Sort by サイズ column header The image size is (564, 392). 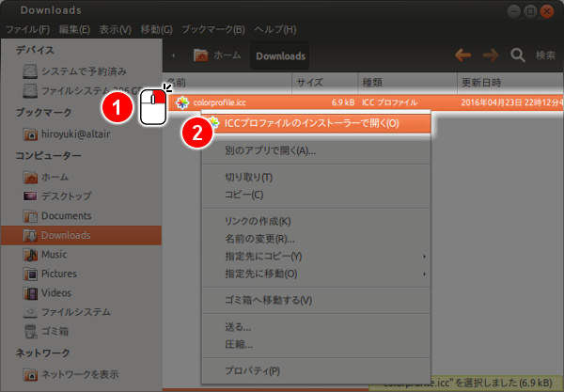[325, 83]
